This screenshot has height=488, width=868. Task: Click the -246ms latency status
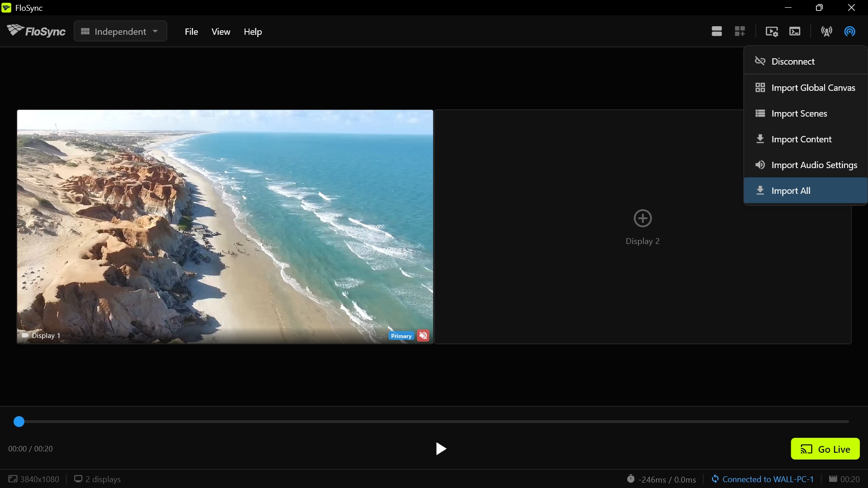pyautogui.click(x=661, y=479)
